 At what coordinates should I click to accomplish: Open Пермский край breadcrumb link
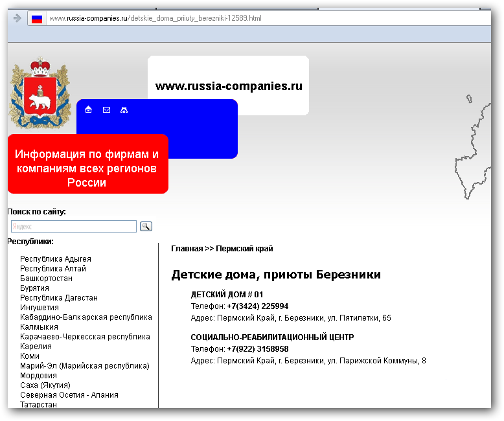[244, 249]
